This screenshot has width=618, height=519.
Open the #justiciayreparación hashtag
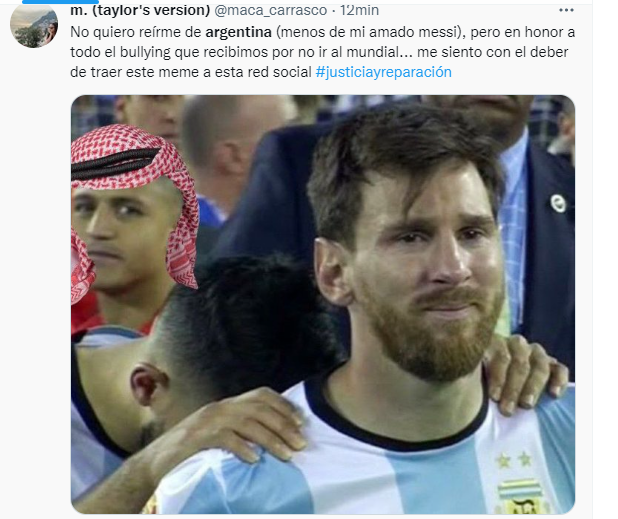tap(383, 72)
